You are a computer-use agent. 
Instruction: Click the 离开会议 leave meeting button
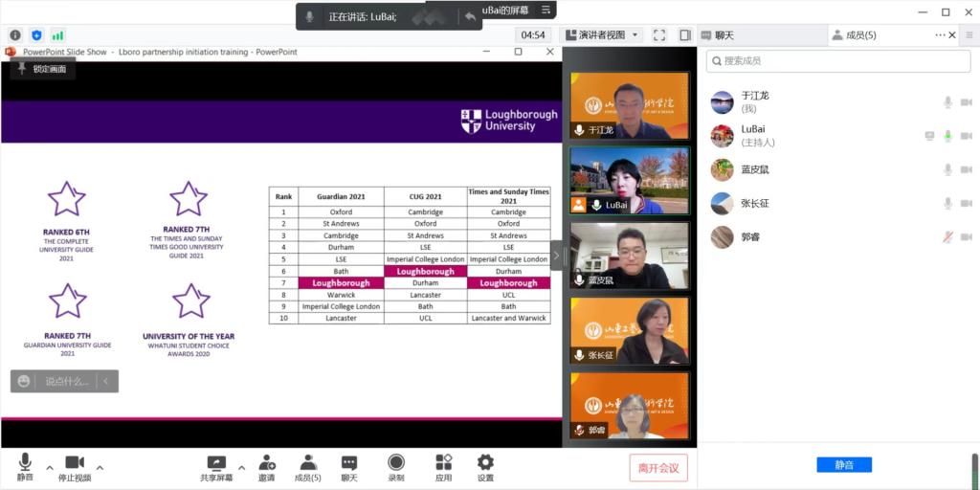click(x=658, y=467)
